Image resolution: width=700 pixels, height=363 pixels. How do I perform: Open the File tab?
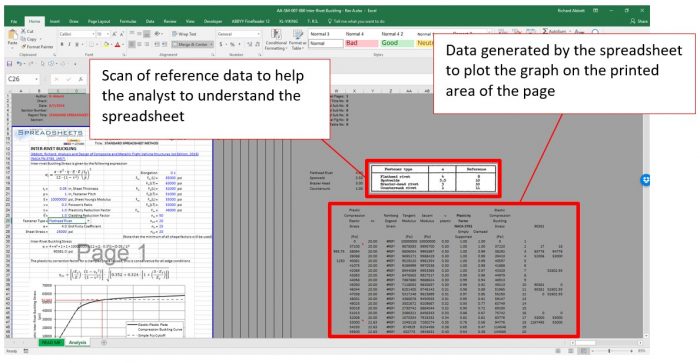14,21
